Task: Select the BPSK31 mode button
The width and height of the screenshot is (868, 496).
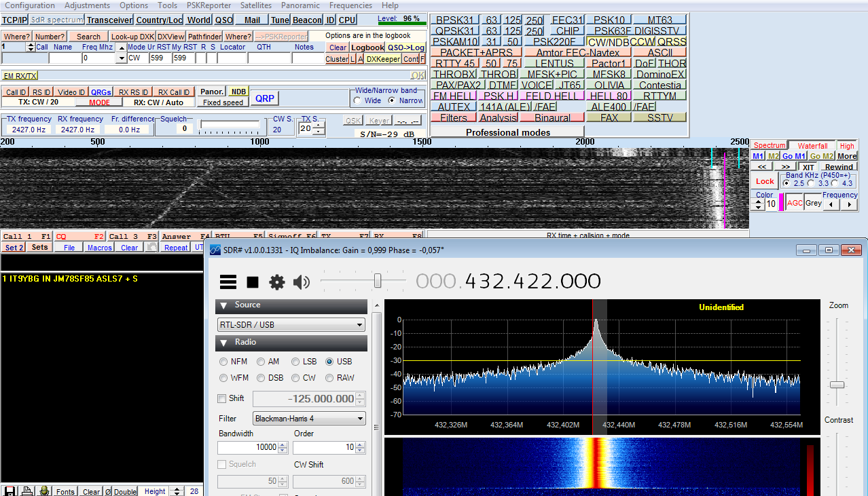Action: [x=455, y=20]
